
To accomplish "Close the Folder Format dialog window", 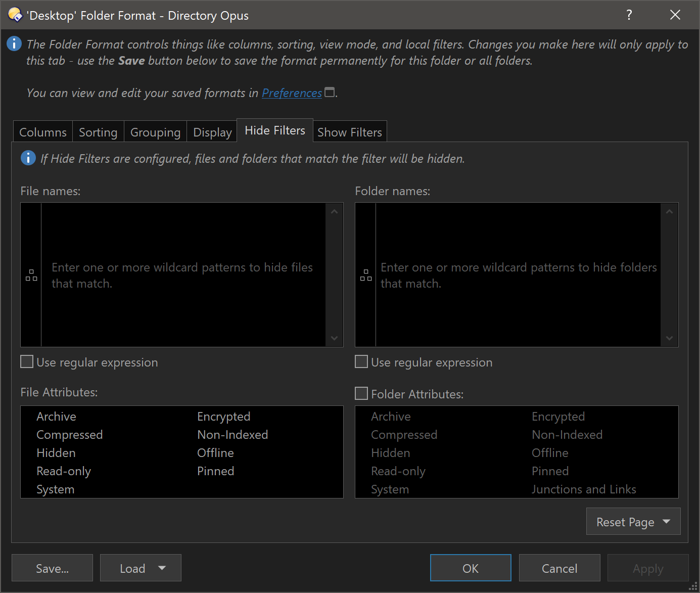I will pos(675,15).
